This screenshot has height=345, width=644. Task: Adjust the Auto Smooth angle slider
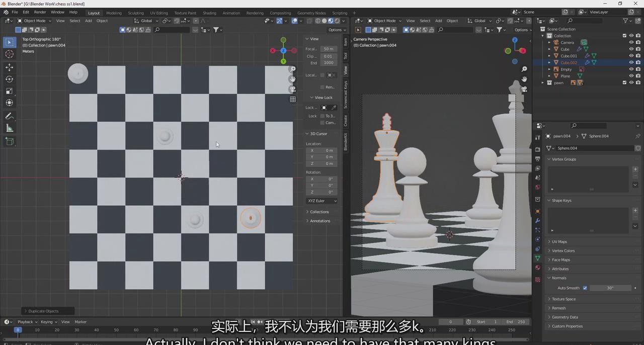[x=610, y=288]
